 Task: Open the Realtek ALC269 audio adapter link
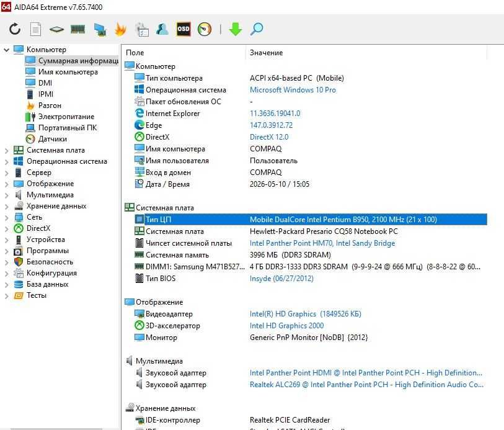pos(366,385)
